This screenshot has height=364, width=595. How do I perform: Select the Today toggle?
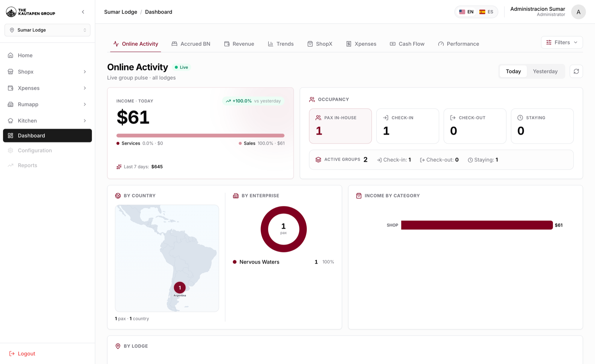513,71
